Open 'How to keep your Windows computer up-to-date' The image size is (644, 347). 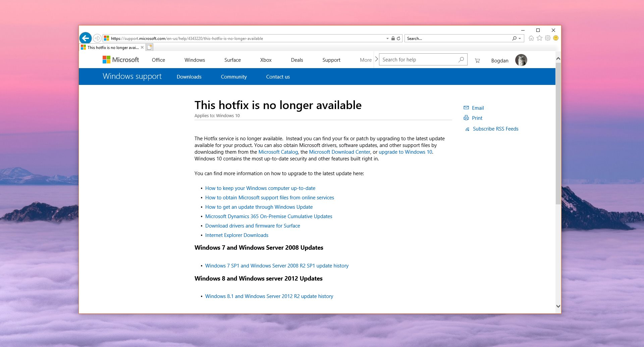tap(260, 188)
